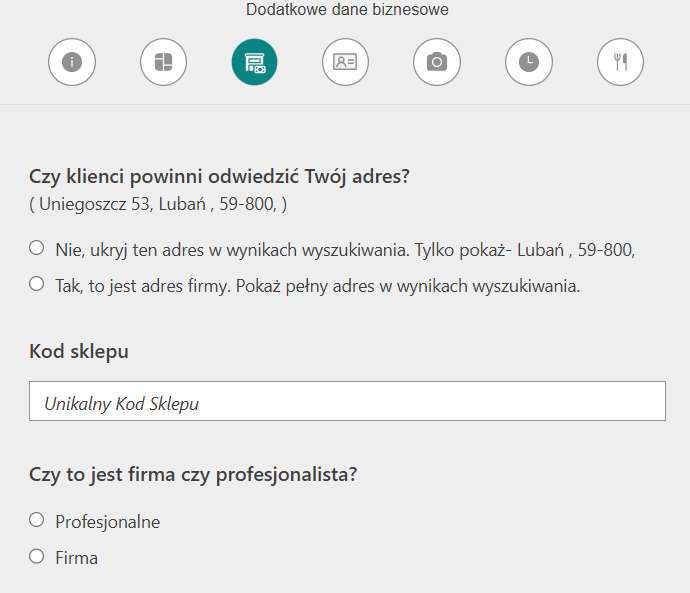Jump to the camera photos step
Viewport: 690px width, 593px height.
(437, 62)
